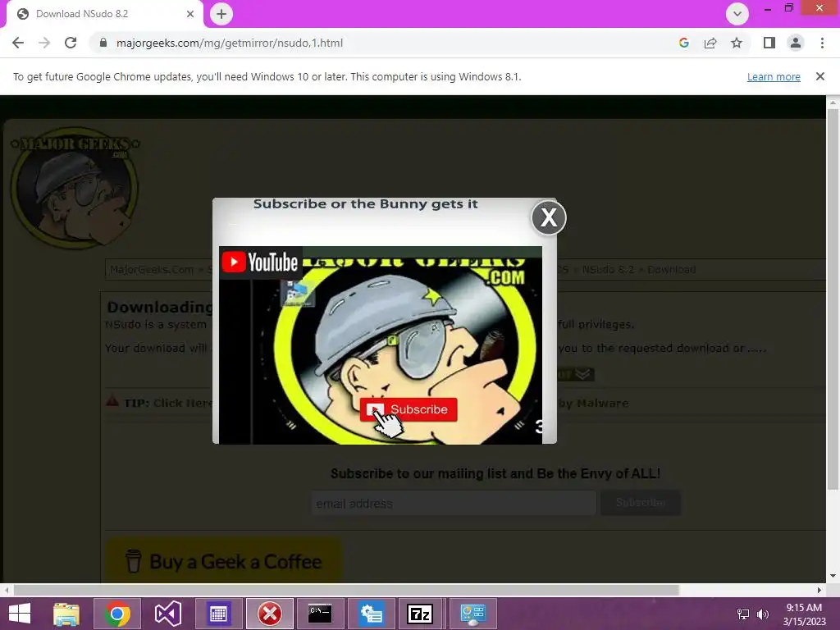View site info via the lock icon
Image resolution: width=840 pixels, height=630 pixels.
103,43
